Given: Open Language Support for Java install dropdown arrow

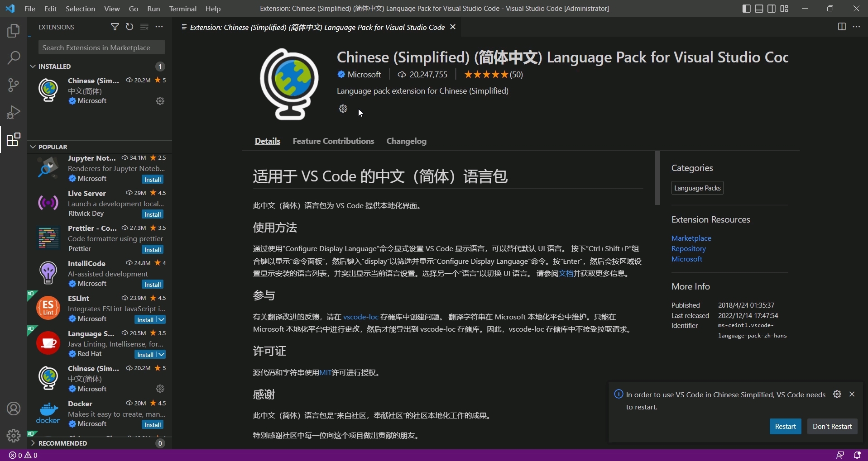Looking at the screenshot, I should click(x=161, y=354).
